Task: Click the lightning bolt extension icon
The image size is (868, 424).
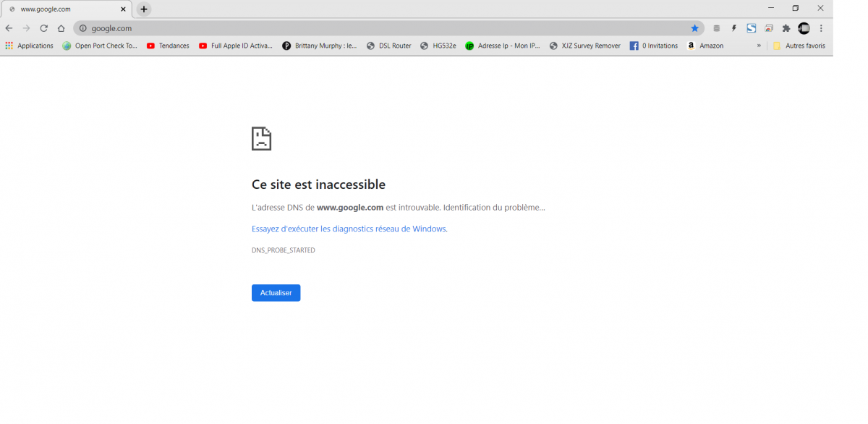Action: 733,28
